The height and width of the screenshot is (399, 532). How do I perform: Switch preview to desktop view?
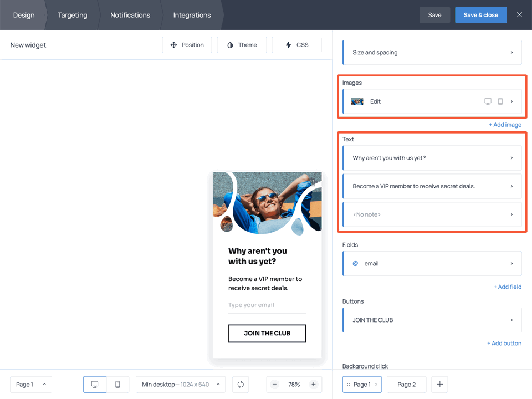point(94,384)
